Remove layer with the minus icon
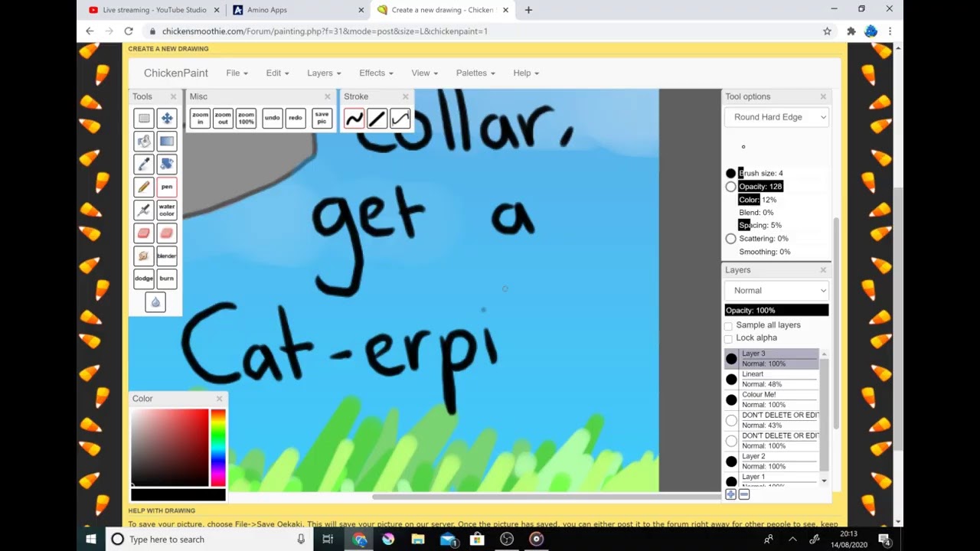The image size is (980, 551). point(743,494)
